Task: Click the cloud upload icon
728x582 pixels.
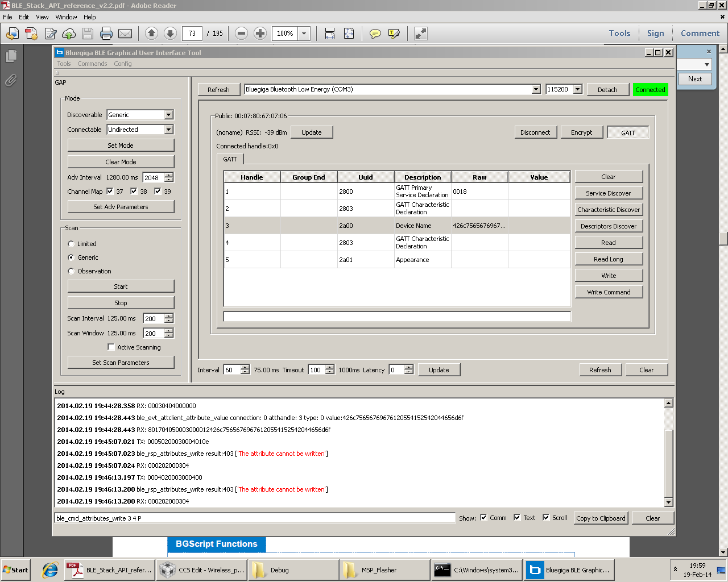Action: [69, 34]
